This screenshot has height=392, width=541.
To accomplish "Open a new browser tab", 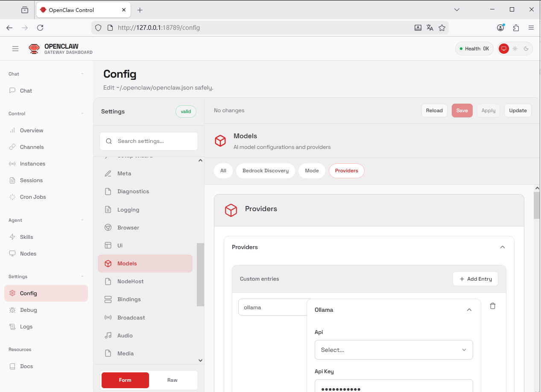I will tap(140, 10).
